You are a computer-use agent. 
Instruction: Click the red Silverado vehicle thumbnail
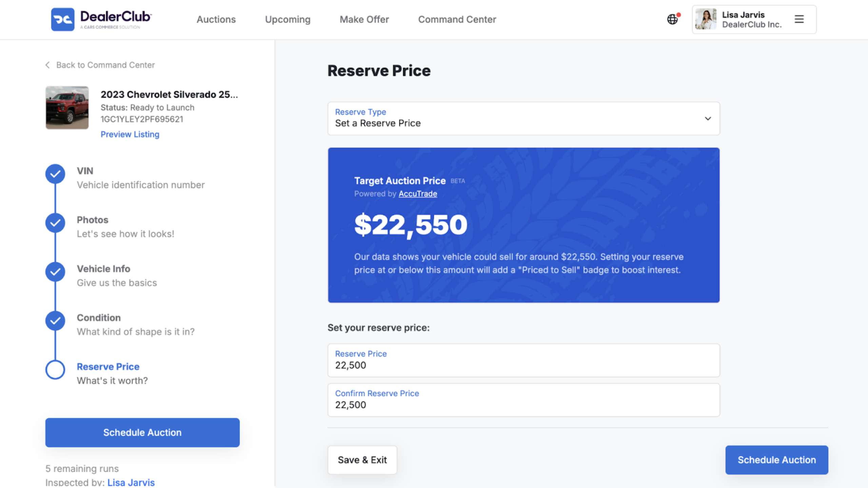coord(67,108)
